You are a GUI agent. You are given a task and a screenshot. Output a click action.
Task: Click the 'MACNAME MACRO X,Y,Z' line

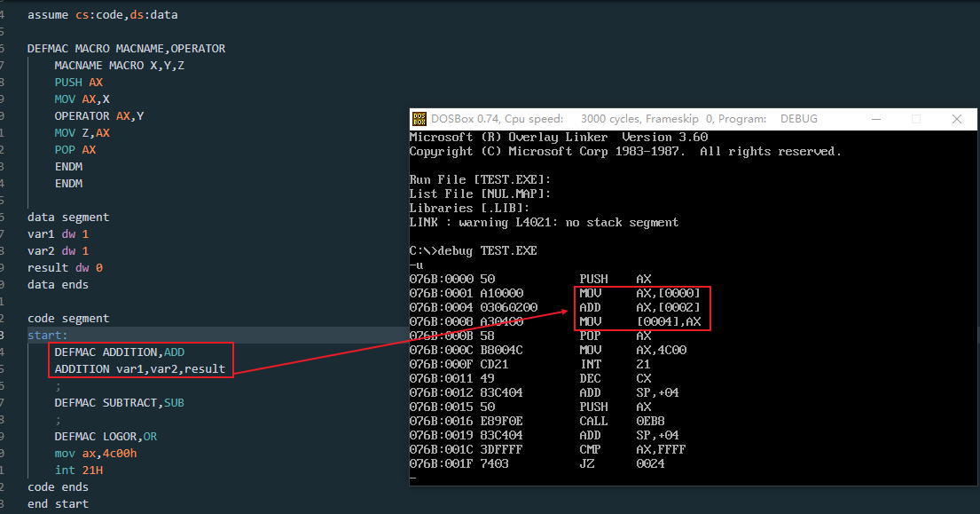coord(120,65)
